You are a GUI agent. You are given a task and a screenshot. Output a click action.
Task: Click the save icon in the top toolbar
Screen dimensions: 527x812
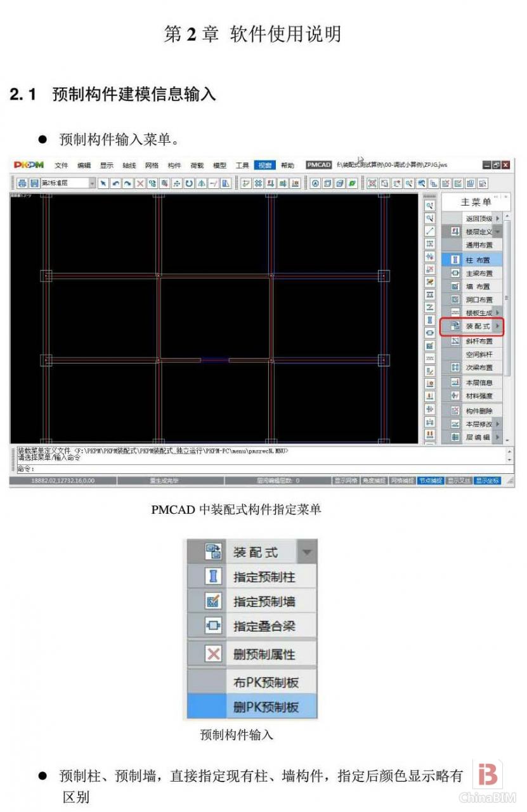pyautogui.click(x=34, y=183)
